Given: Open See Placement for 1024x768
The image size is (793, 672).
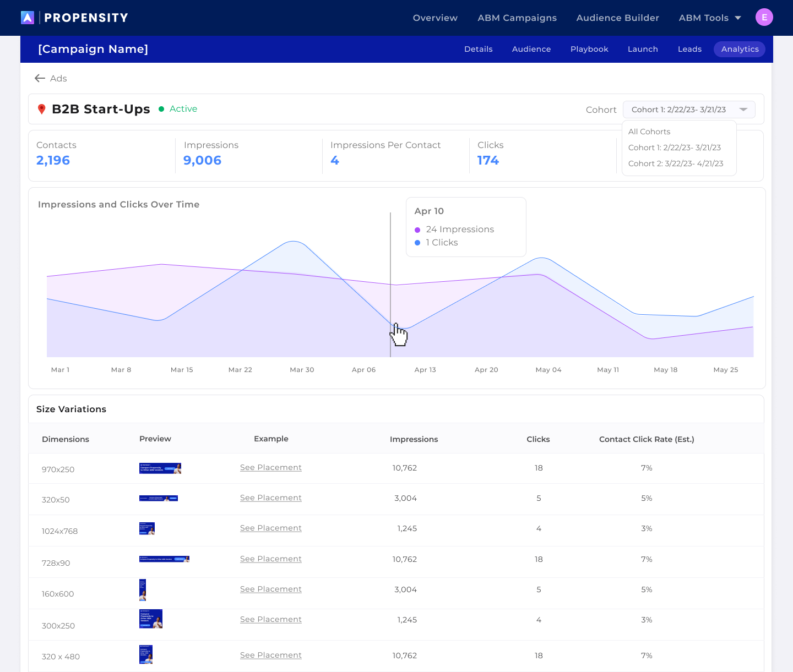Looking at the screenshot, I should point(271,528).
